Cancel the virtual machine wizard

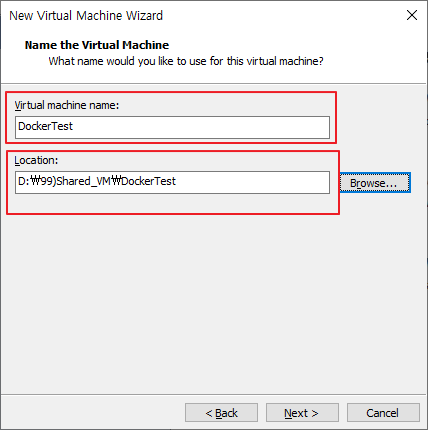coord(383,413)
